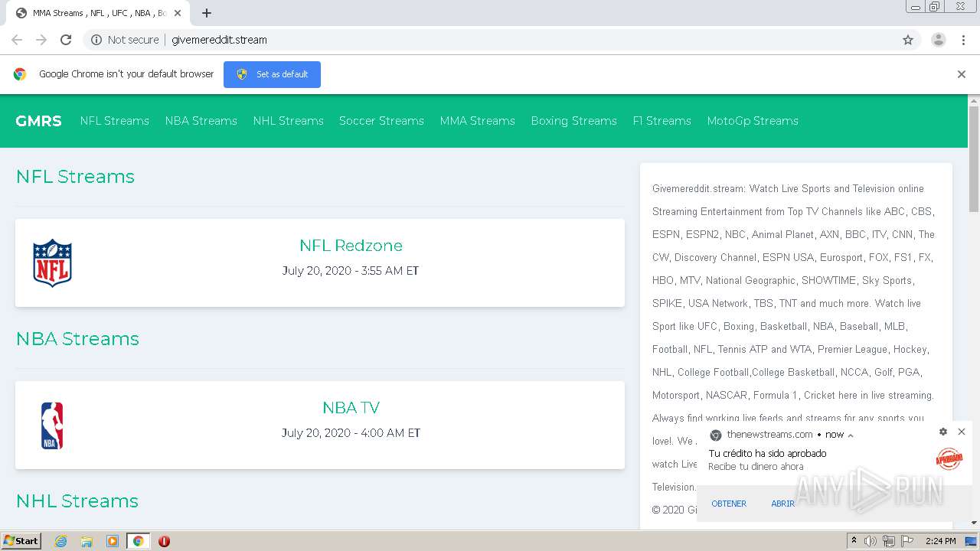
Task: Click OBTENER in the notification
Action: pos(729,504)
